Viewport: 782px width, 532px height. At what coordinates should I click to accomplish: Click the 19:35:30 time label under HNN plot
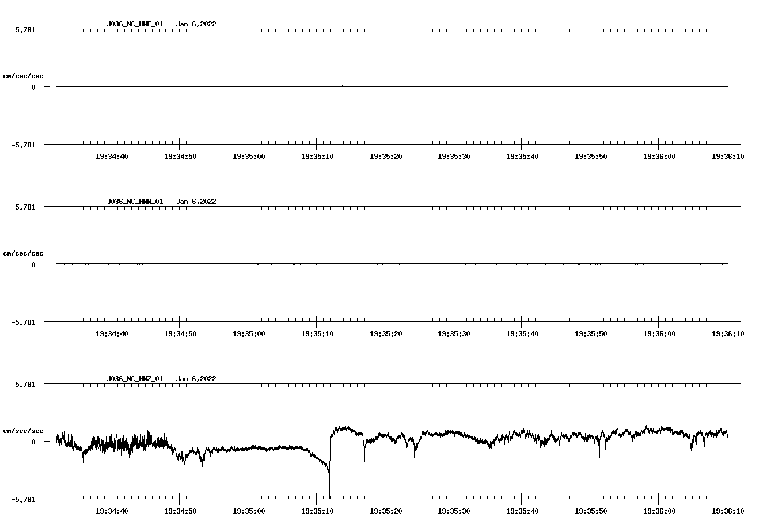coord(454,334)
